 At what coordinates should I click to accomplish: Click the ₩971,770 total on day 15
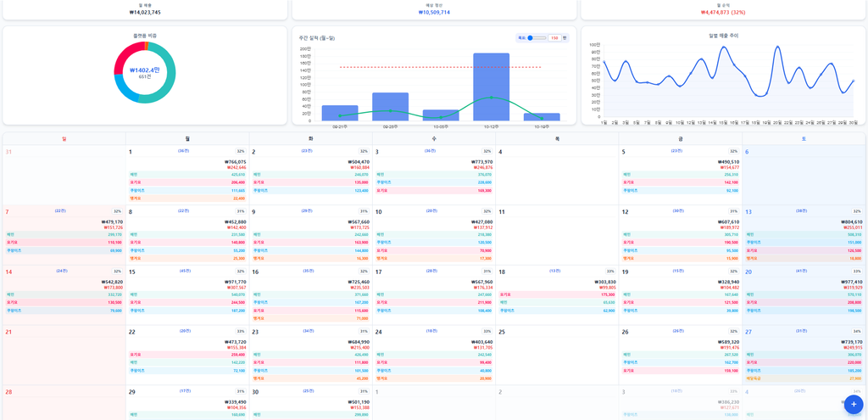[x=236, y=282]
